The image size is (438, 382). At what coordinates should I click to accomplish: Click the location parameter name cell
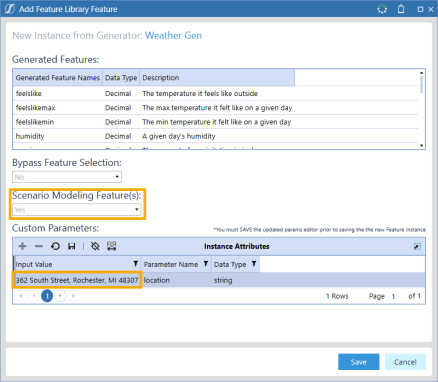[177, 280]
